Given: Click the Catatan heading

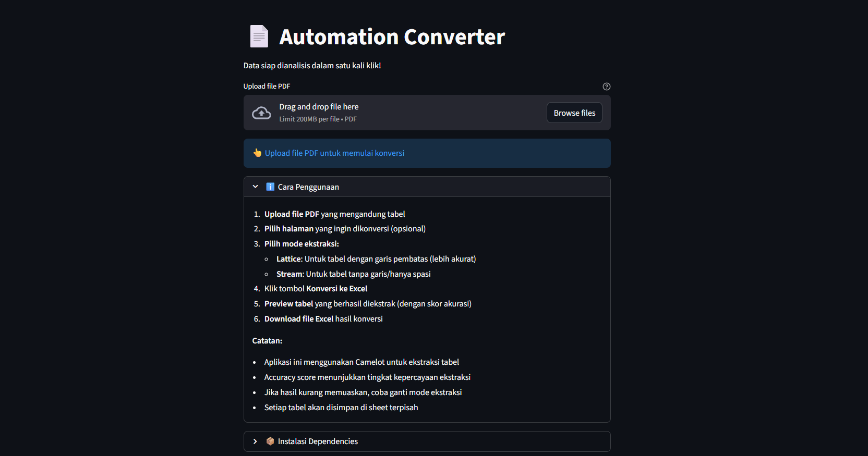Looking at the screenshot, I should click(x=267, y=341).
